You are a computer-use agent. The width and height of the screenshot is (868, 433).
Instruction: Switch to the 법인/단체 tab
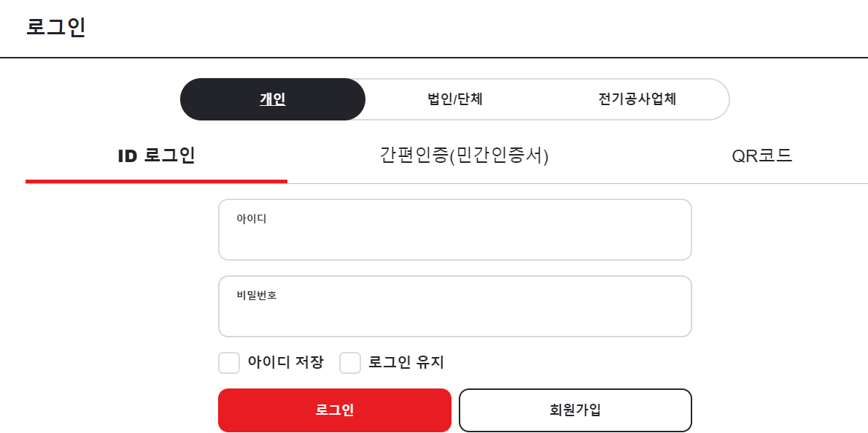(x=456, y=99)
